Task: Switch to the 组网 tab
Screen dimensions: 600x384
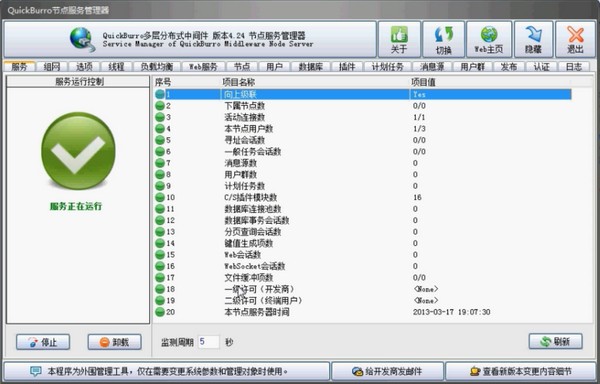Action: click(52, 67)
